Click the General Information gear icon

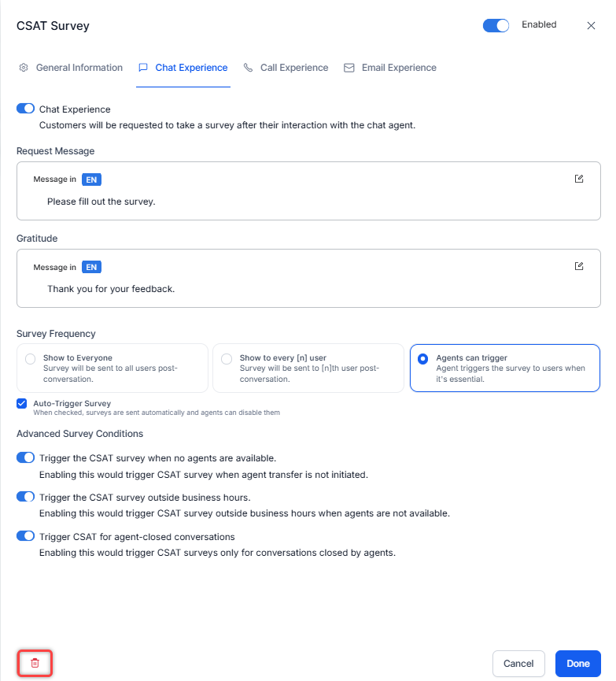click(x=24, y=68)
